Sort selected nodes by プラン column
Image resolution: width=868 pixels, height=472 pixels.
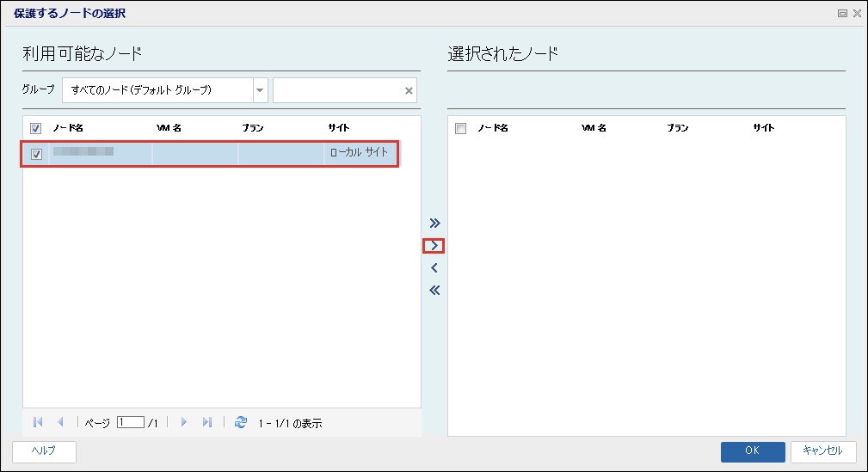pyautogui.click(x=678, y=128)
